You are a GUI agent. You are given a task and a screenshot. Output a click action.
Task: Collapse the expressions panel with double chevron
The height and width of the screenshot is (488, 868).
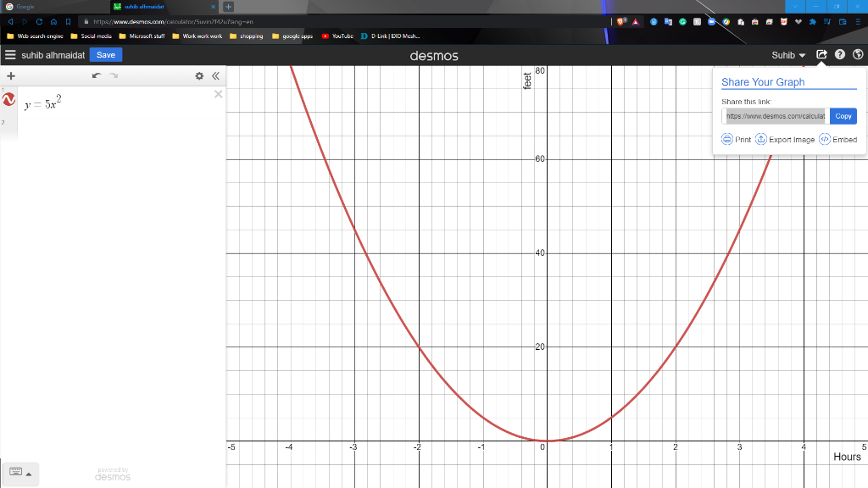click(215, 75)
